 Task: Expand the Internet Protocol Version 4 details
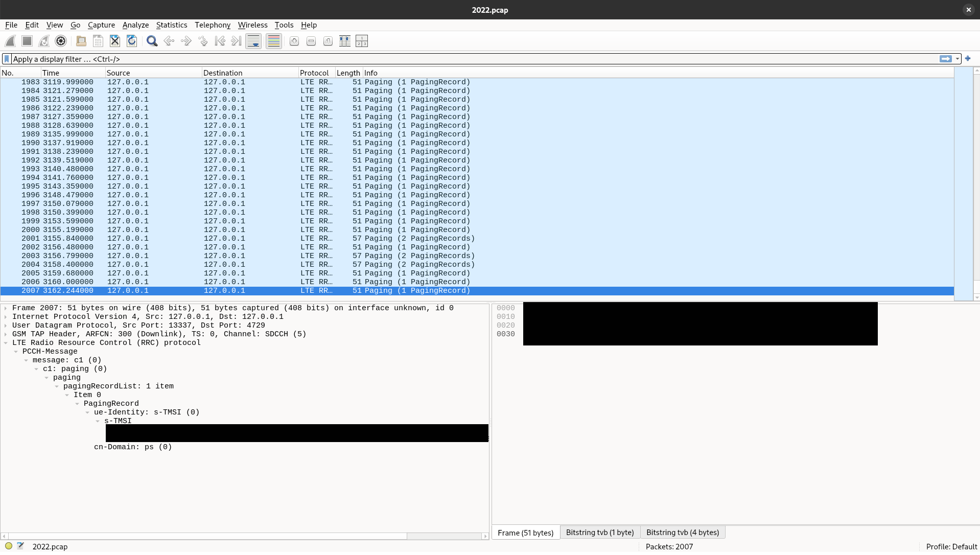(x=6, y=316)
